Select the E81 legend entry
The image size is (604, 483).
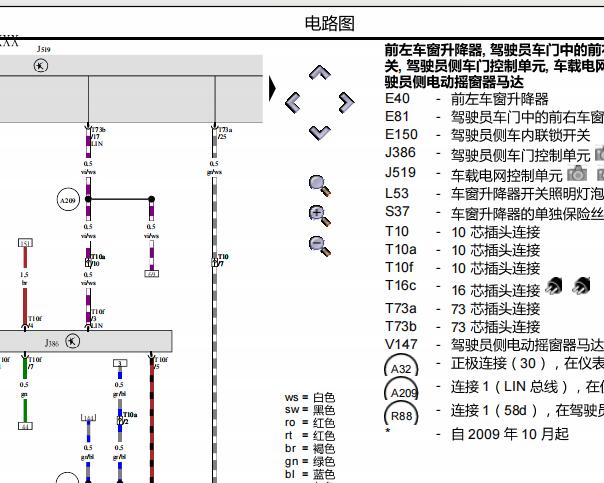click(494, 117)
